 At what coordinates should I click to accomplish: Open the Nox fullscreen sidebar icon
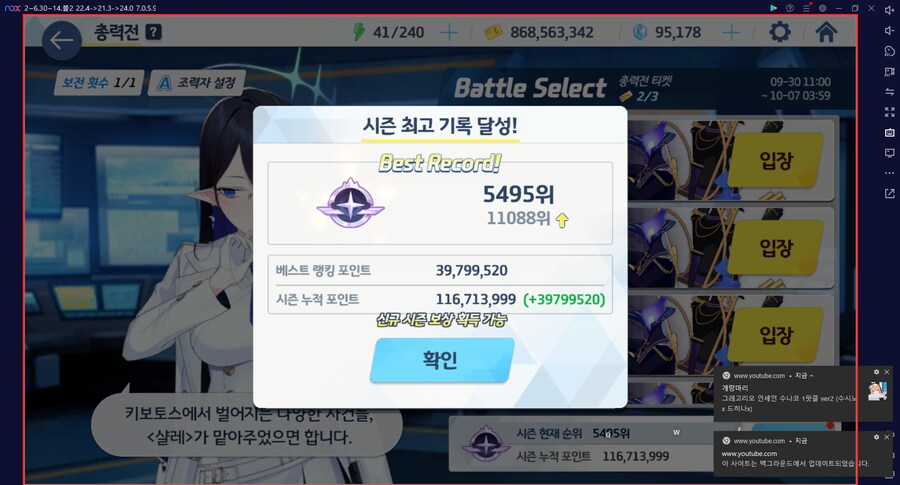point(889,112)
